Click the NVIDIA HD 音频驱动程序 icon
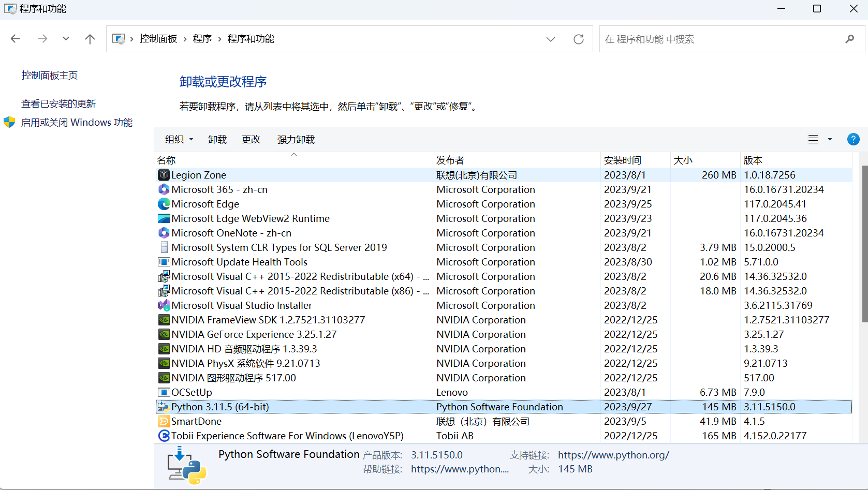 (x=164, y=349)
